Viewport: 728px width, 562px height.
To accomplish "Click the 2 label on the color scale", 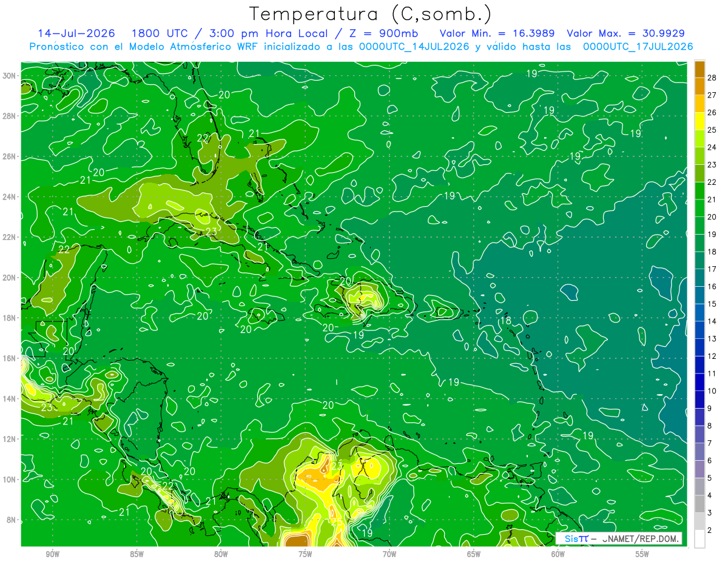I will point(709,530).
